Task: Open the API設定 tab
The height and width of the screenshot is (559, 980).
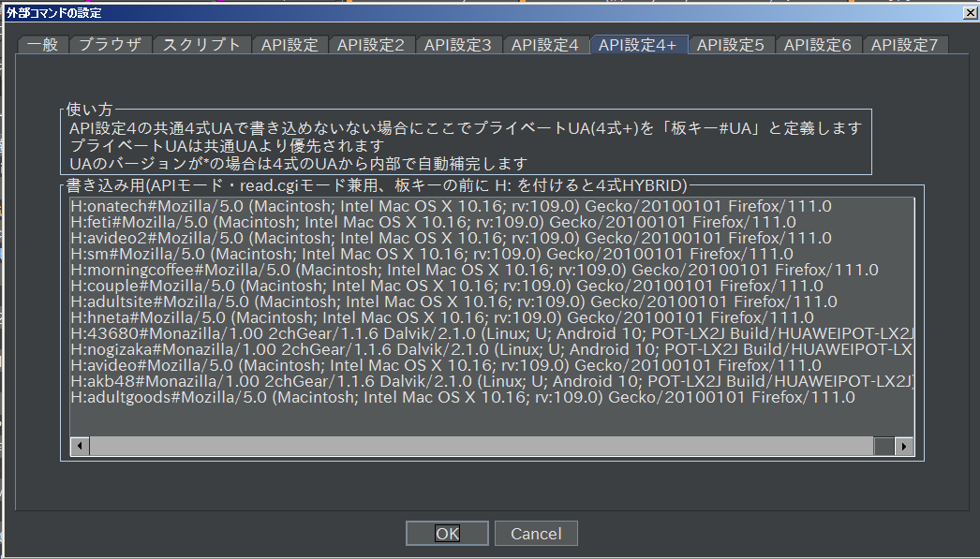Action: point(290,45)
